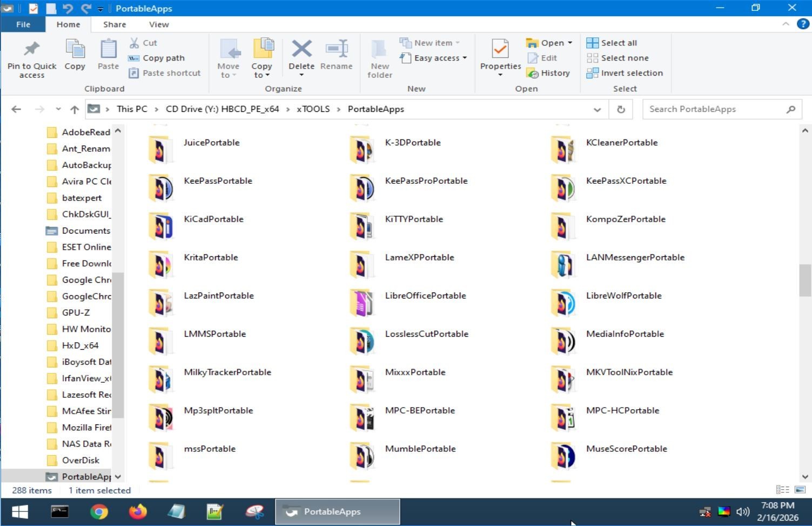Switch to details view in status bar
Viewport: 812px width, 526px height.
pos(782,490)
